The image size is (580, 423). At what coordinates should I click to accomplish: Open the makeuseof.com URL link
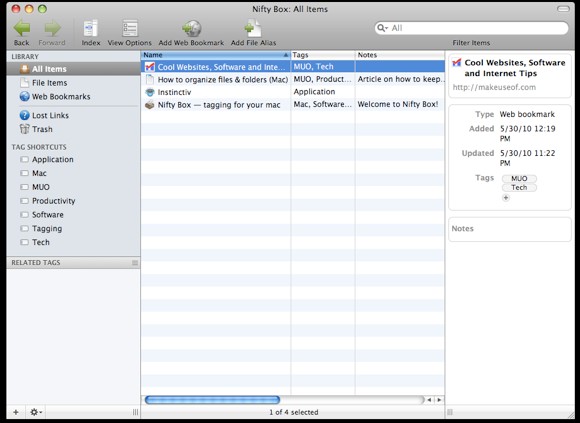click(494, 88)
